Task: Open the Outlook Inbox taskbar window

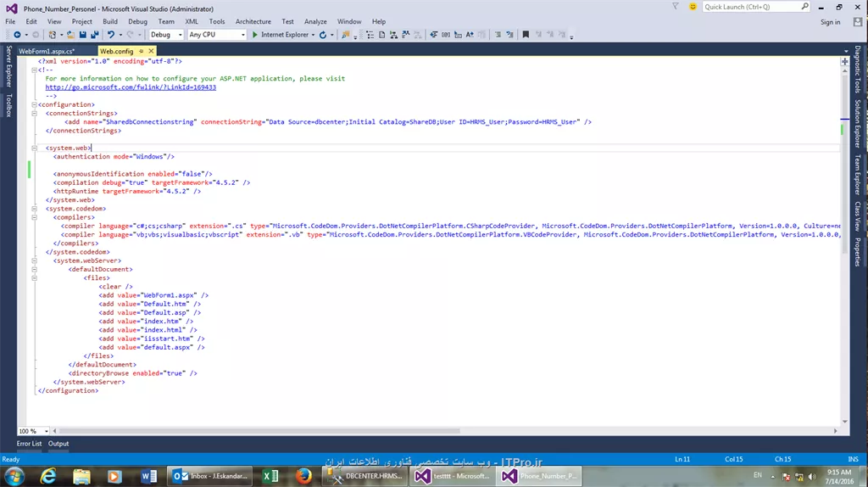Action: pyautogui.click(x=210, y=476)
